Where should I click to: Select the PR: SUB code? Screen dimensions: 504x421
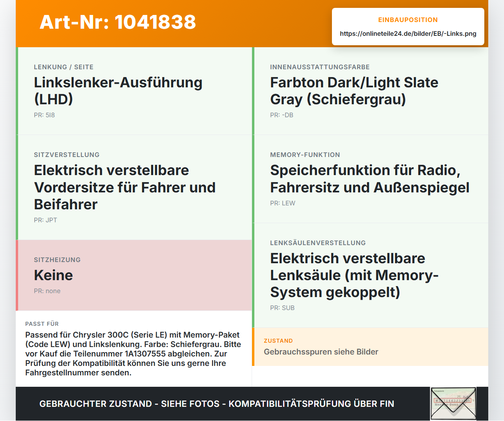[x=282, y=308]
